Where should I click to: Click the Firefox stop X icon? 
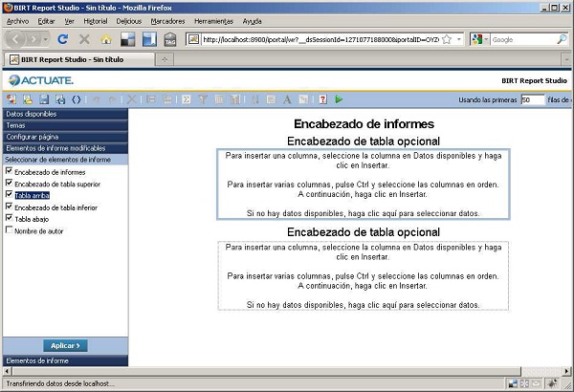(84, 39)
